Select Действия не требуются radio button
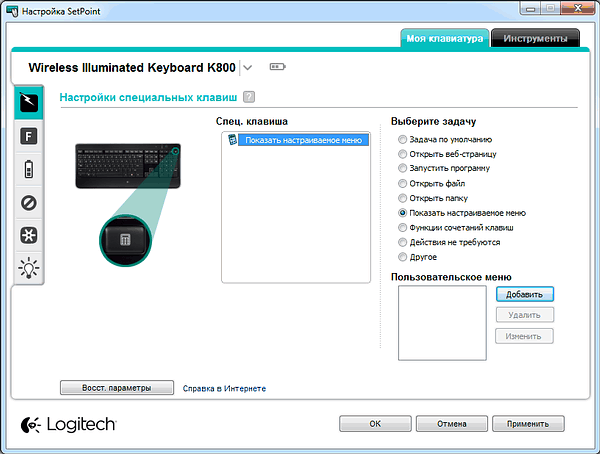Screen dimensions: 600x454 [x=402, y=242]
